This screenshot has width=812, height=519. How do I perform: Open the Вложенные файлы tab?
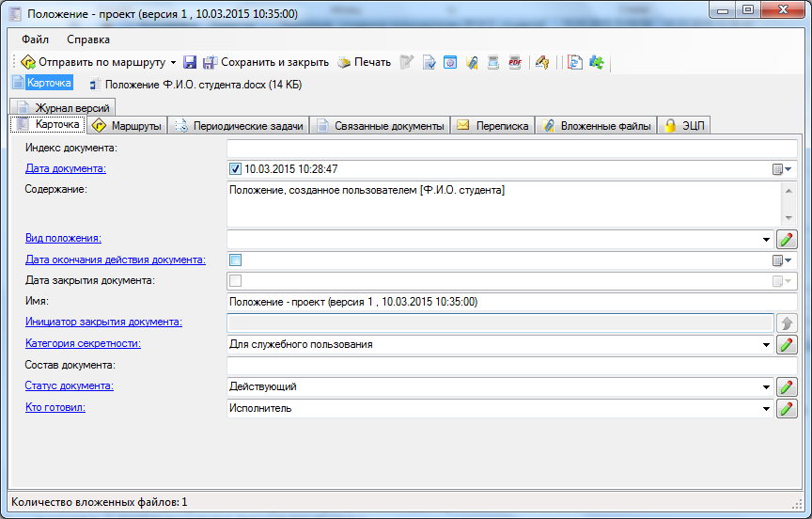coord(596,125)
